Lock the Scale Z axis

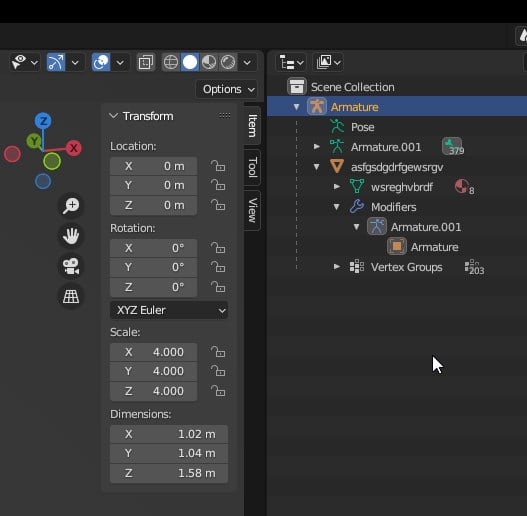click(x=218, y=391)
